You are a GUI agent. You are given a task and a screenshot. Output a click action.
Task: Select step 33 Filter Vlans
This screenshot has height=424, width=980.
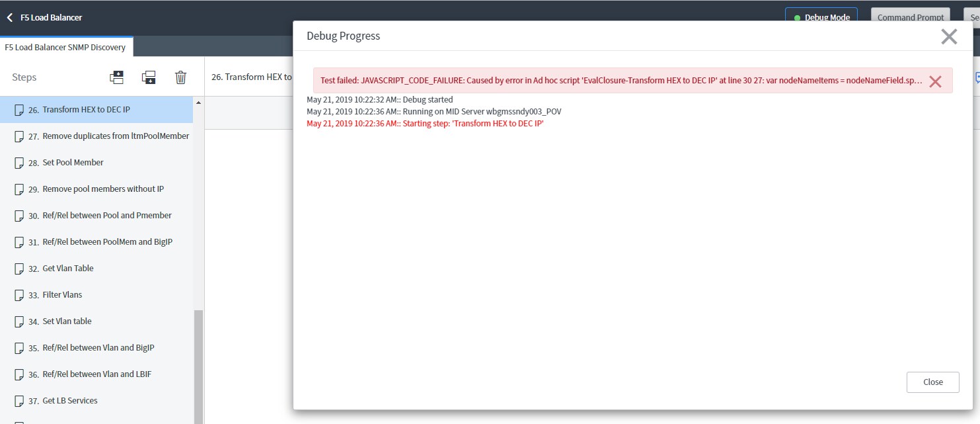click(96, 294)
